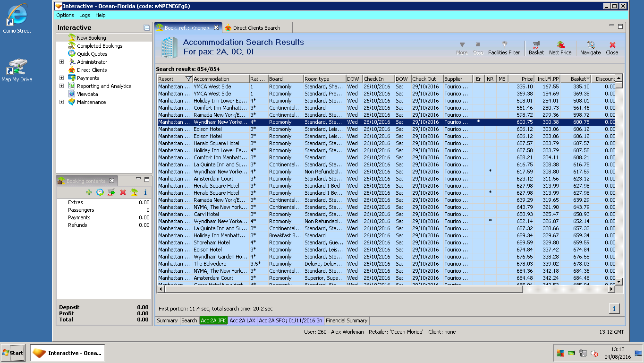Switch to the Direct Clients Search tab

point(256,28)
